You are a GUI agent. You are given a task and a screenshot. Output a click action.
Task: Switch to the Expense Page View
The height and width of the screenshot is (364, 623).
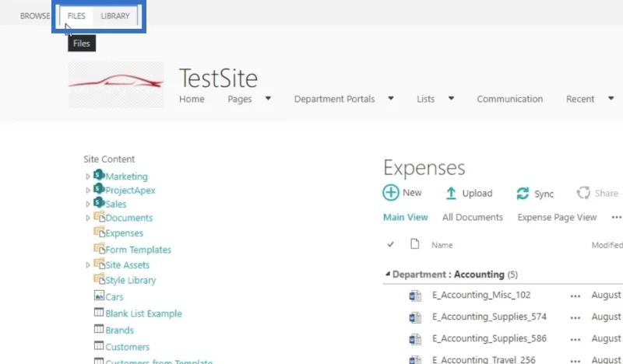pyautogui.click(x=557, y=218)
